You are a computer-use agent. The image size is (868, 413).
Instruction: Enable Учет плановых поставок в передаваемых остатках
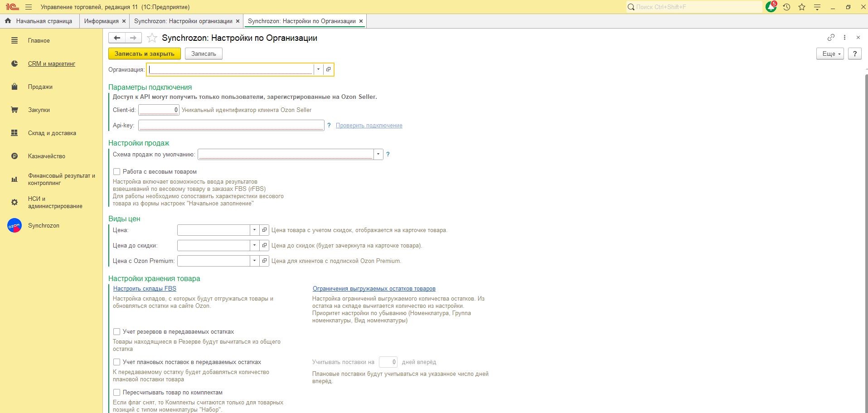(x=117, y=362)
